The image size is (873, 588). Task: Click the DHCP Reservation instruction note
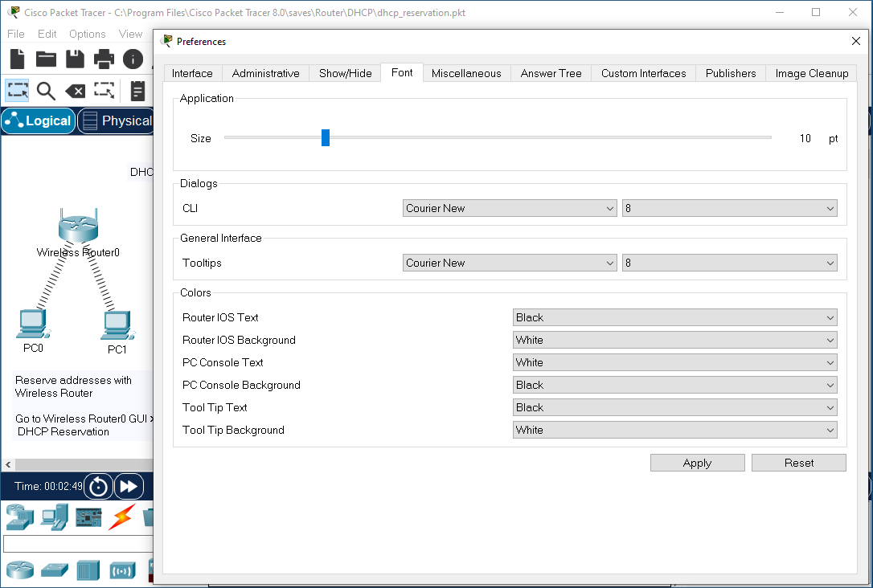point(83,406)
